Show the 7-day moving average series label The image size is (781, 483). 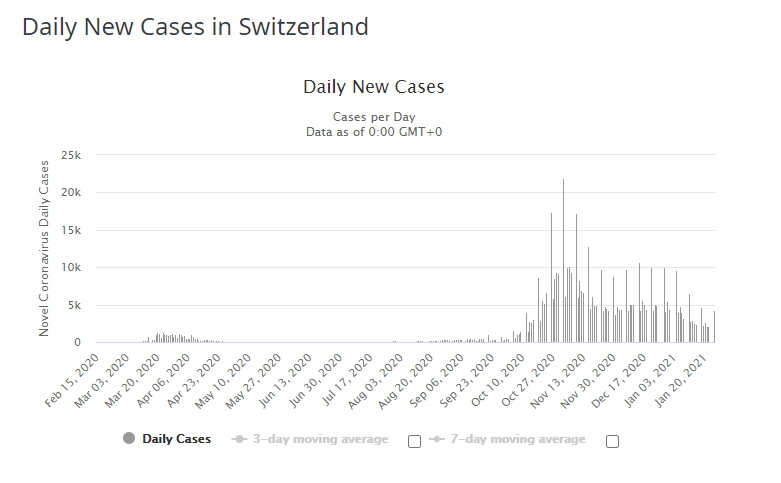[x=516, y=439]
